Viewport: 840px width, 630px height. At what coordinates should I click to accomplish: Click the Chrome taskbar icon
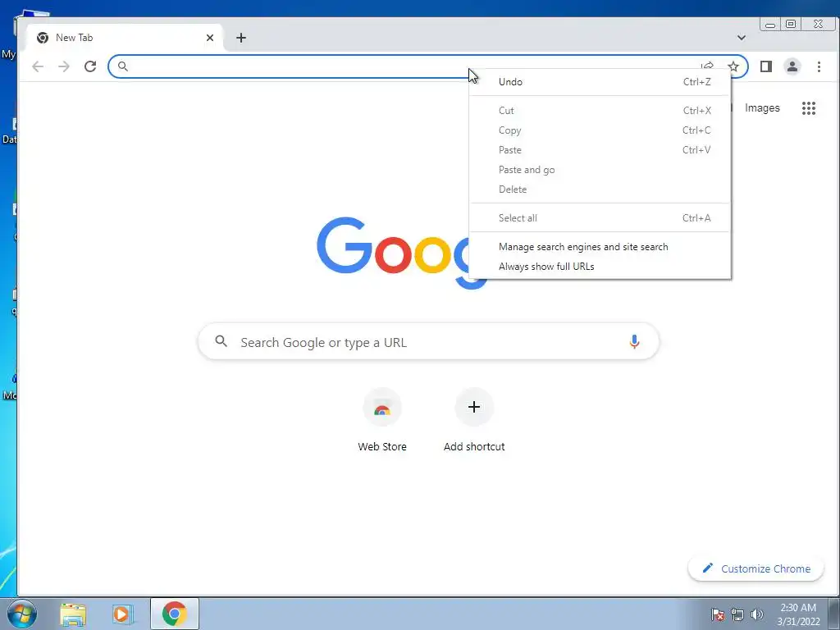175,614
